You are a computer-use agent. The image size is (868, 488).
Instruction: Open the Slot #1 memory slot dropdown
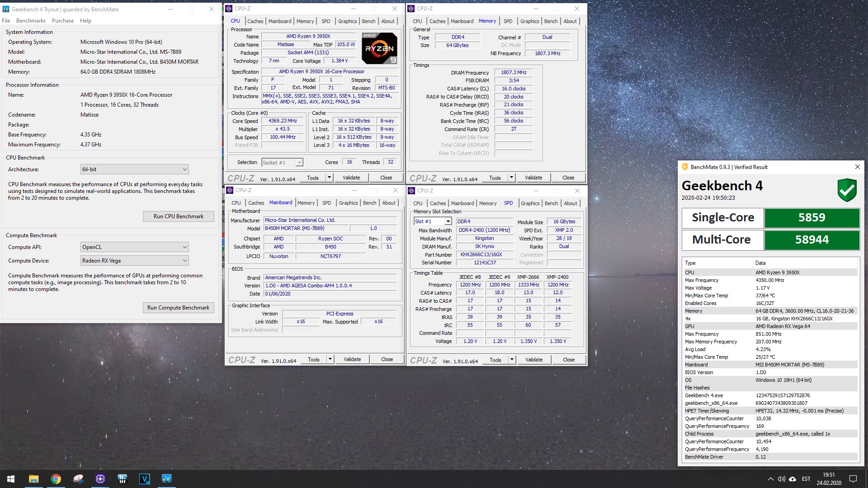tap(433, 221)
